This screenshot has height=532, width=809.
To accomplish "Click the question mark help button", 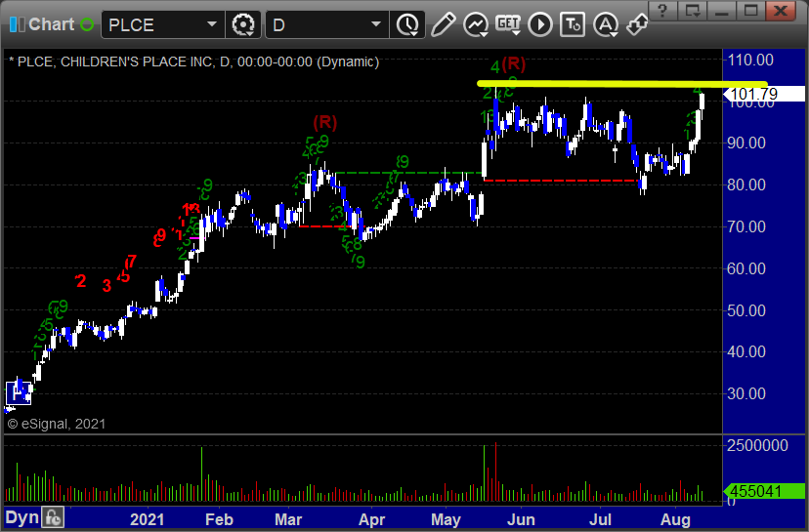I will (663, 11).
